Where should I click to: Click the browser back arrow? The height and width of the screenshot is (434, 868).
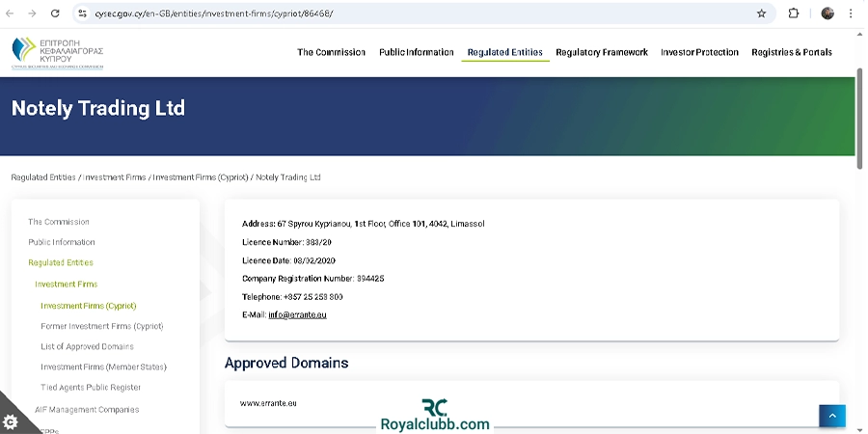coord(11,14)
